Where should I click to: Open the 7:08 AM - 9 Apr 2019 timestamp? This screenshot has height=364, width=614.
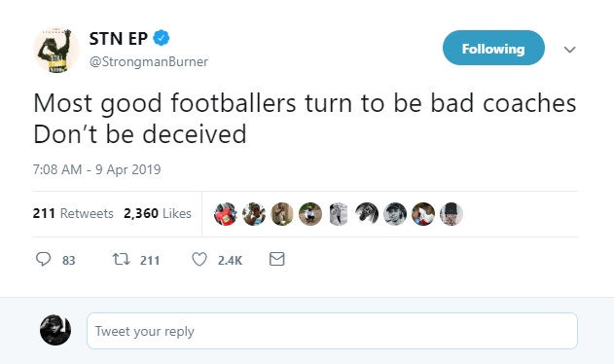[96, 169]
